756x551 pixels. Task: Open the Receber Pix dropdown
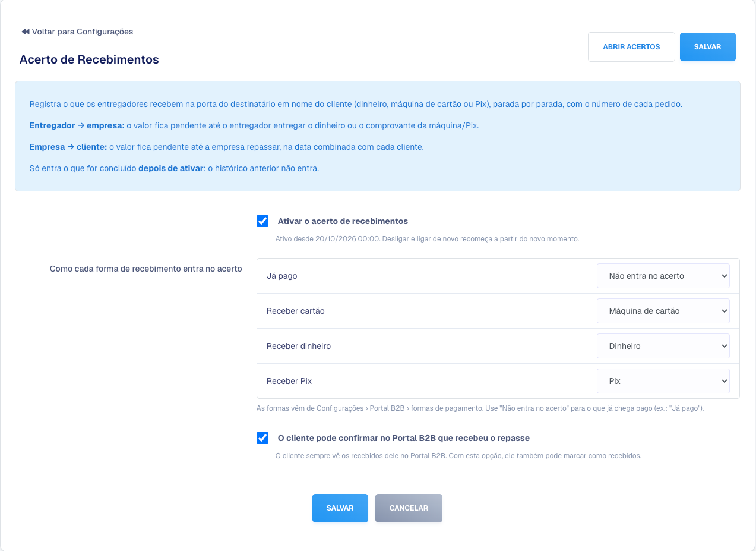point(663,381)
